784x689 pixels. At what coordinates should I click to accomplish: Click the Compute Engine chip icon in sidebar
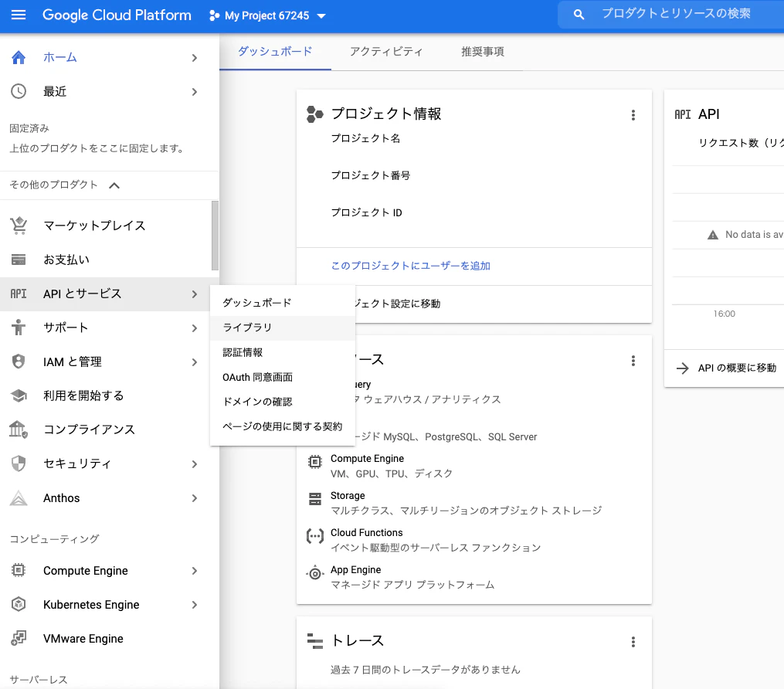coord(19,571)
